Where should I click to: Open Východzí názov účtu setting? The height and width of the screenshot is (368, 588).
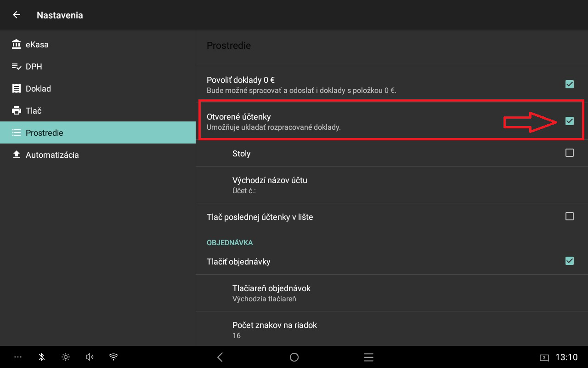(x=392, y=185)
